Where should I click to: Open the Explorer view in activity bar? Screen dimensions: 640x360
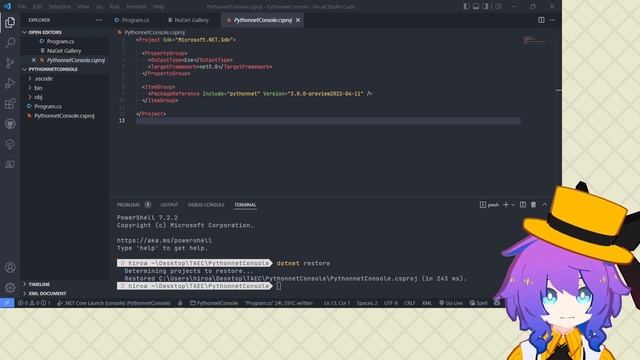10,22
